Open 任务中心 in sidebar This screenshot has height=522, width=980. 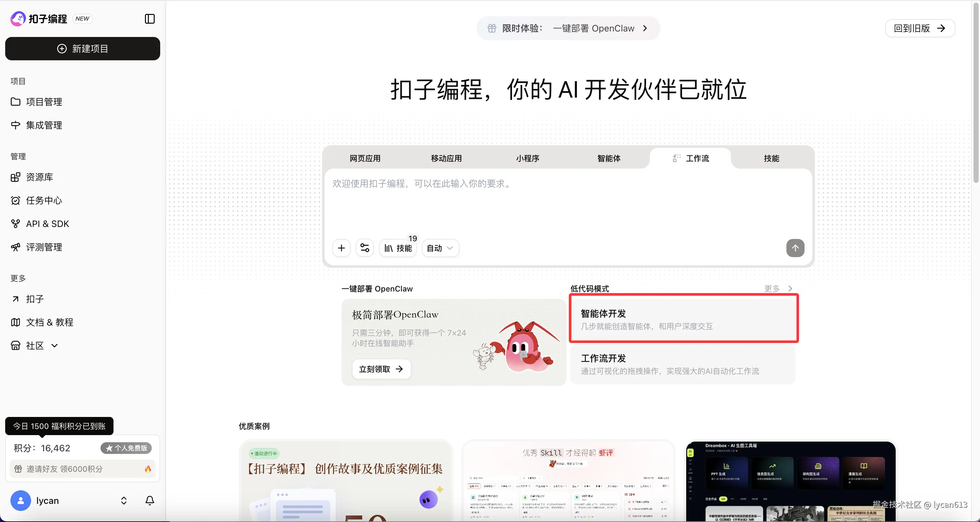click(x=44, y=200)
